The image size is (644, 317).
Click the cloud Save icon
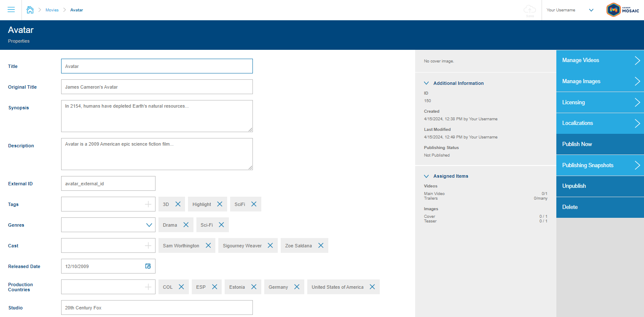coord(530,11)
